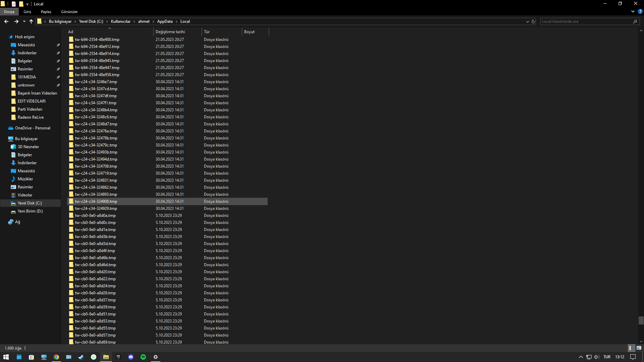Open the Dosya menu tab
The width and height of the screenshot is (644, 362).
[x=9, y=12]
